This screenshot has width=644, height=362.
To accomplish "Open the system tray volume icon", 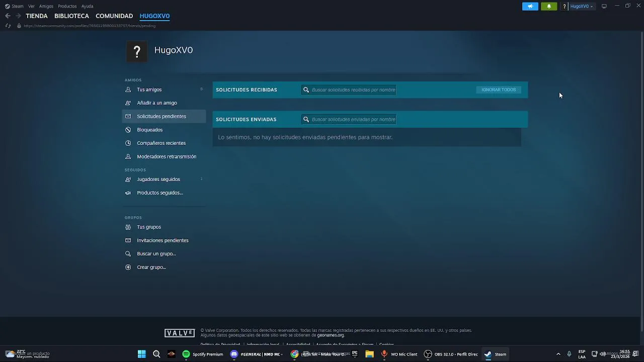I will click(x=603, y=354).
